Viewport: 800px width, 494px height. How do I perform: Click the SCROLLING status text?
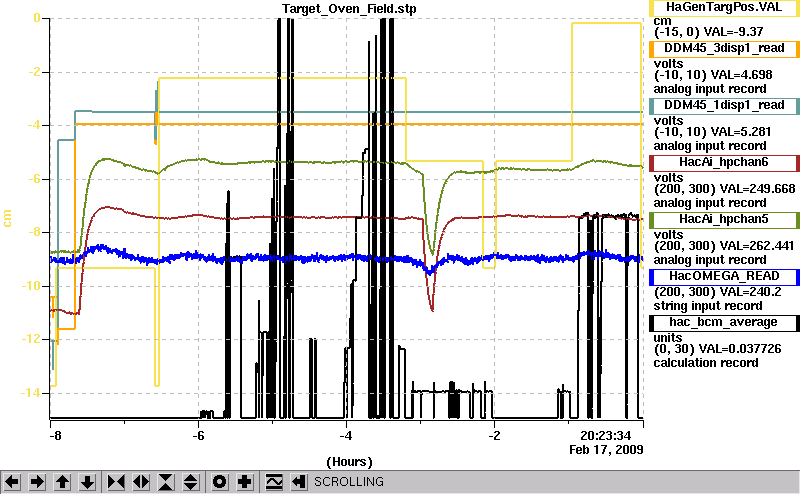pyautogui.click(x=348, y=482)
